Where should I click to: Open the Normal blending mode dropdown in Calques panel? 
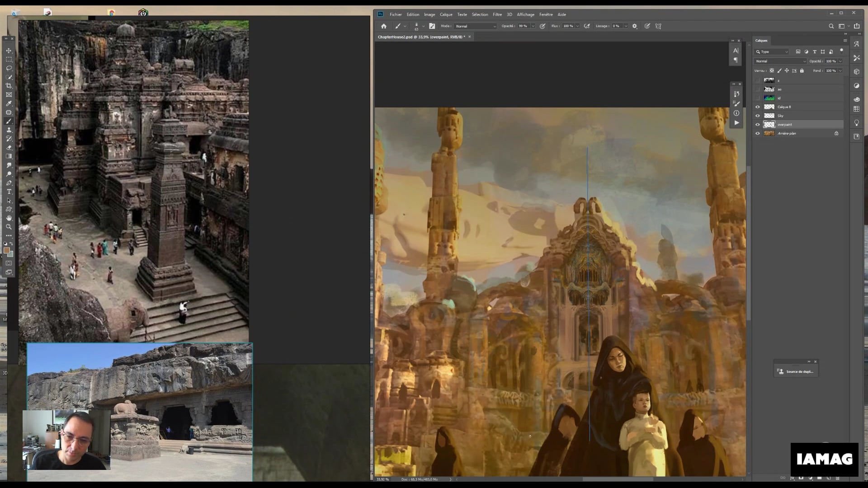click(x=780, y=61)
